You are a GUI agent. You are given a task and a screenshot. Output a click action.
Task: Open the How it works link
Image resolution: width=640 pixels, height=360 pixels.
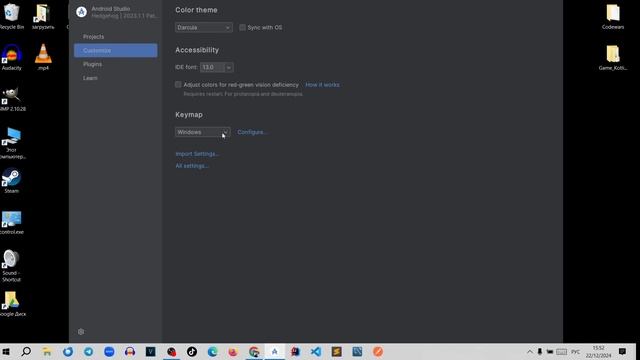[322, 85]
